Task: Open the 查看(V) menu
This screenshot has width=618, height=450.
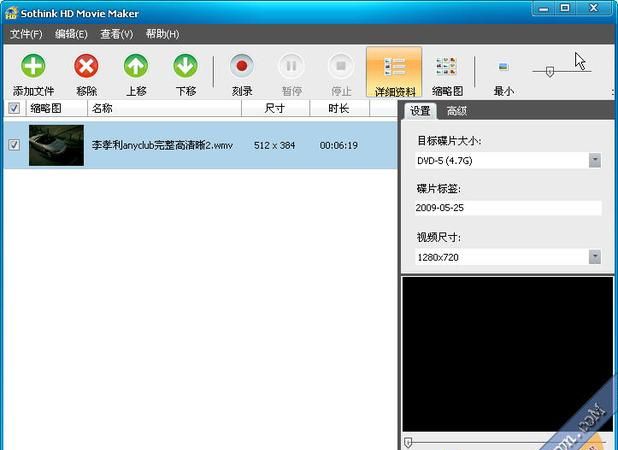Action: pyautogui.click(x=116, y=34)
